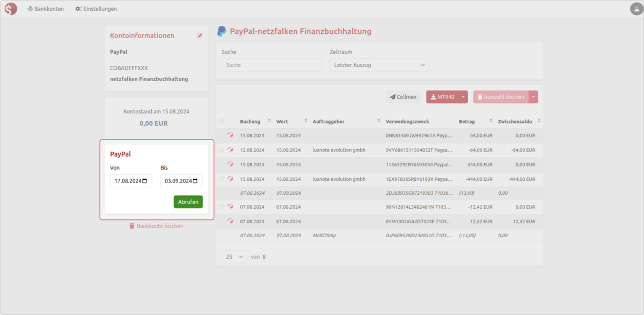Download the MT940 statement file
644x315 pixels.
442,97
